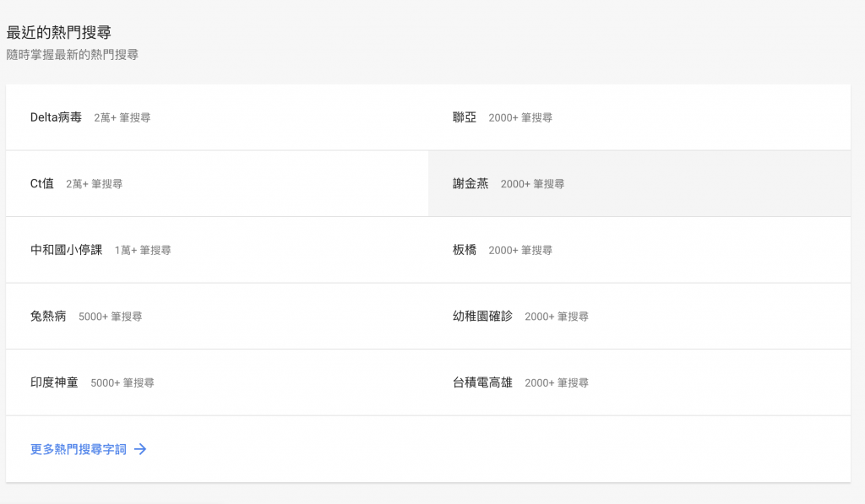865x504 pixels.
Task: Open the 更多熱門搜尋字詞 link
Action: click(79, 449)
